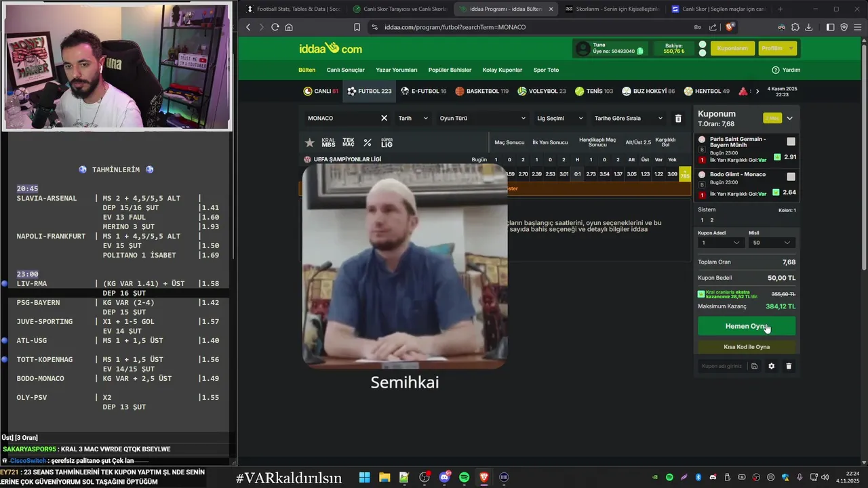Open Popüler Bahisler menu item

click(x=450, y=70)
